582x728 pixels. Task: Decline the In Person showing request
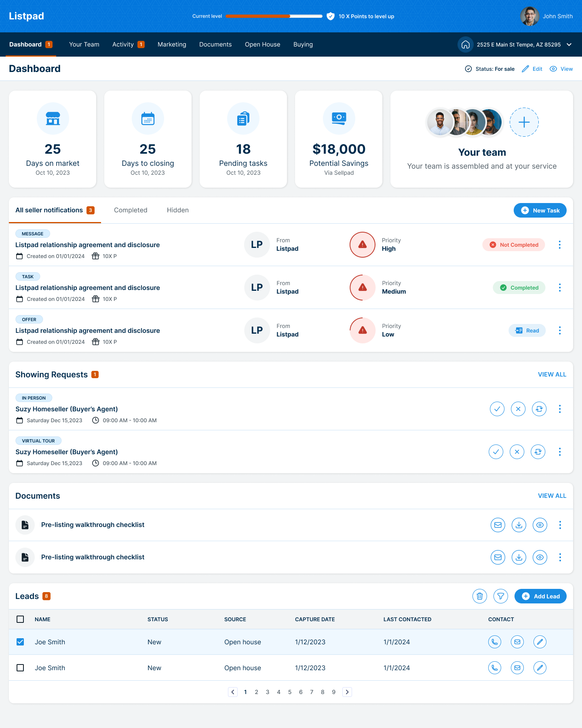pyautogui.click(x=518, y=409)
